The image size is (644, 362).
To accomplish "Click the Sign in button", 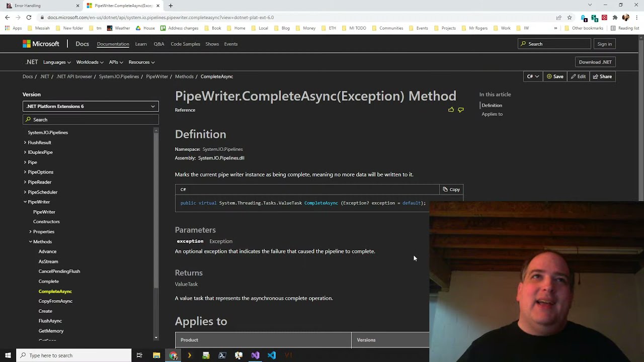I will point(604,44).
